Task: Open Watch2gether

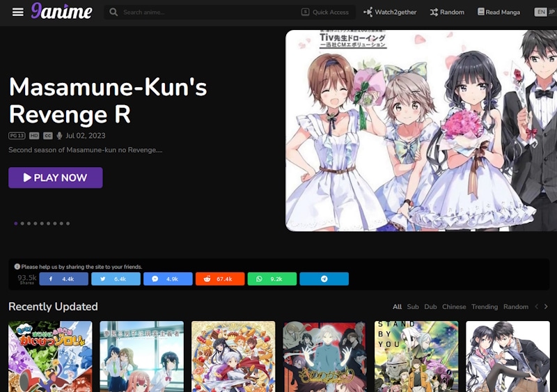Action: [390, 12]
